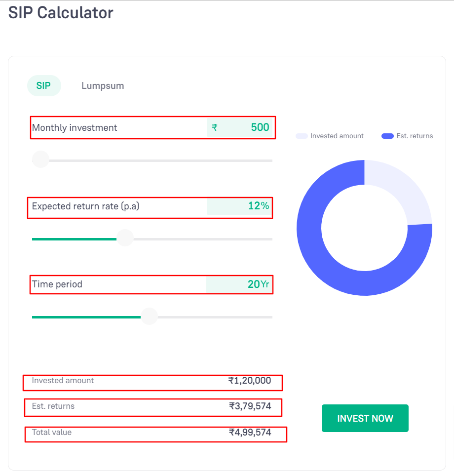Click the Est. returns legend swatch
This screenshot has width=454, height=476.
pos(387,136)
